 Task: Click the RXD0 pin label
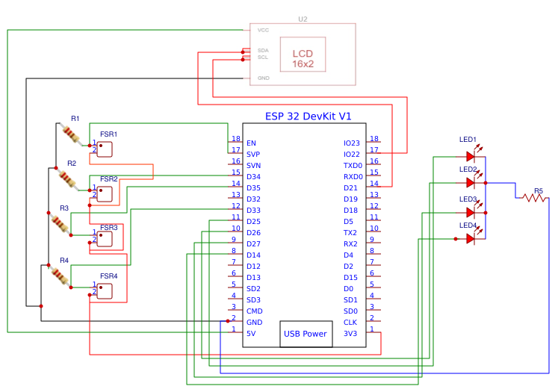coord(353,177)
